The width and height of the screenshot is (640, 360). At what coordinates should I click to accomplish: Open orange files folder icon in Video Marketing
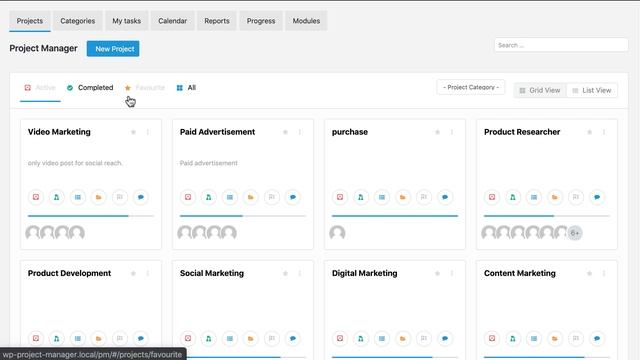(x=98, y=197)
